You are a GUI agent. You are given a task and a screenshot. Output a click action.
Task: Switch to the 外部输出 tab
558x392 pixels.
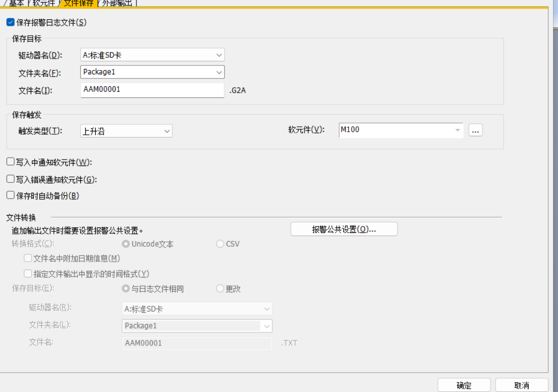117,3
